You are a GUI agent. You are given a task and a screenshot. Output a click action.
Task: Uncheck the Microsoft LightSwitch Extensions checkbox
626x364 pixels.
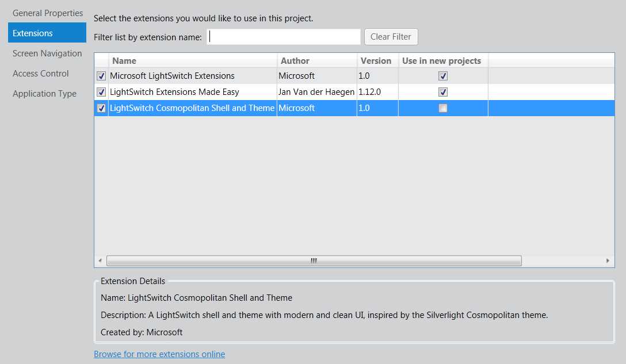click(101, 75)
